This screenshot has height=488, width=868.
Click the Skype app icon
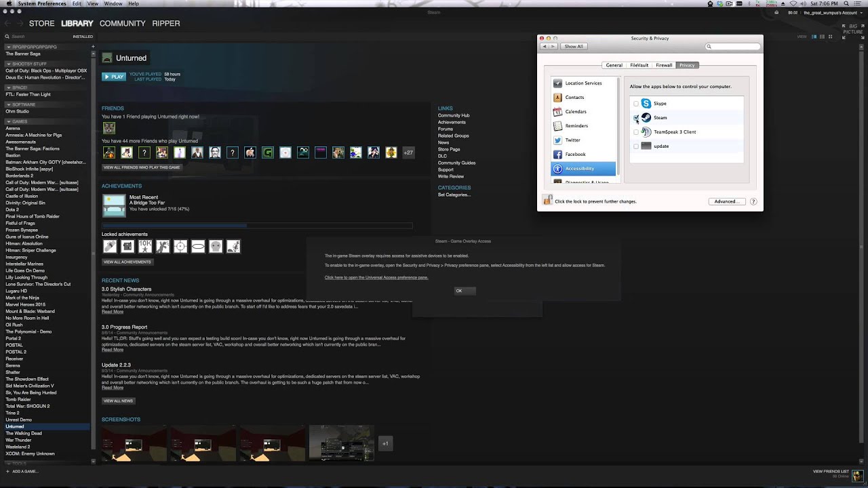(x=646, y=104)
